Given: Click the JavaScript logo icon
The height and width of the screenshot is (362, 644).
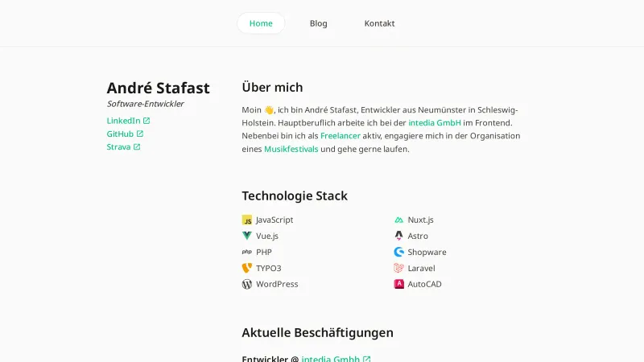Looking at the screenshot, I should pyautogui.click(x=247, y=220).
